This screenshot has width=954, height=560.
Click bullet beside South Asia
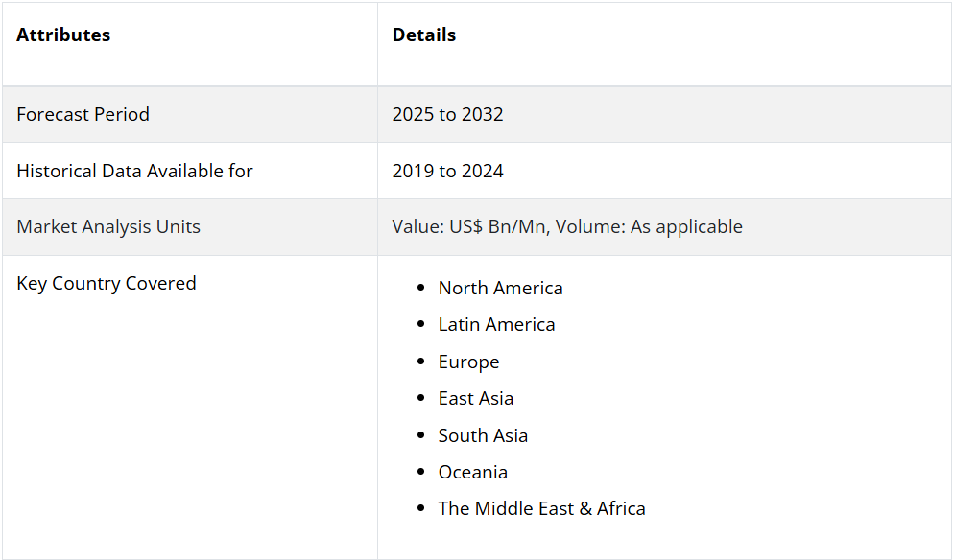pyautogui.click(x=421, y=434)
